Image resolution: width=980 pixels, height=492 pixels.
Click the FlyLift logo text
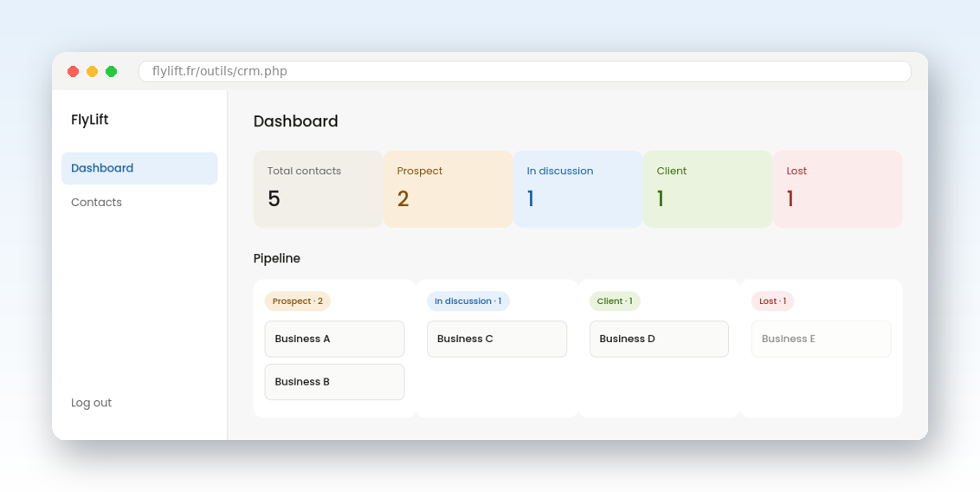tap(89, 120)
